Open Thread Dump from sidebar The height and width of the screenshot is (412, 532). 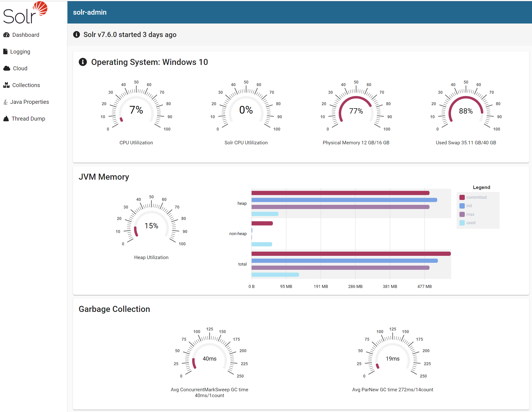pyautogui.click(x=28, y=119)
